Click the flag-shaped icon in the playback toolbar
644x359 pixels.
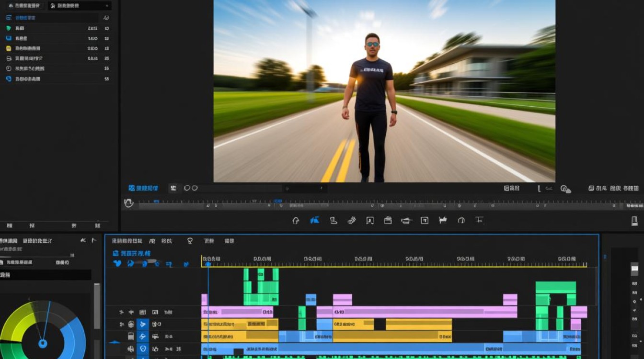pos(443,220)
